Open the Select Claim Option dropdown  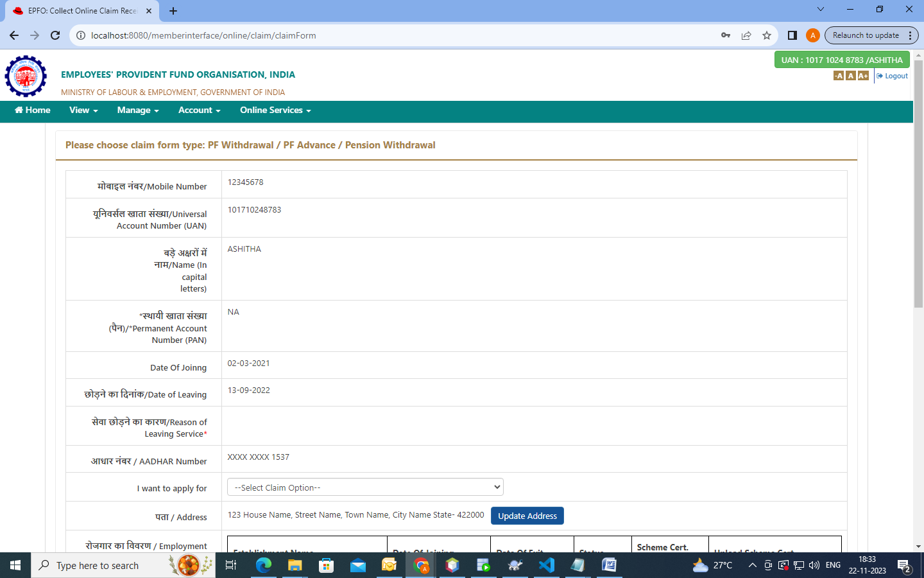pos(365,487)
